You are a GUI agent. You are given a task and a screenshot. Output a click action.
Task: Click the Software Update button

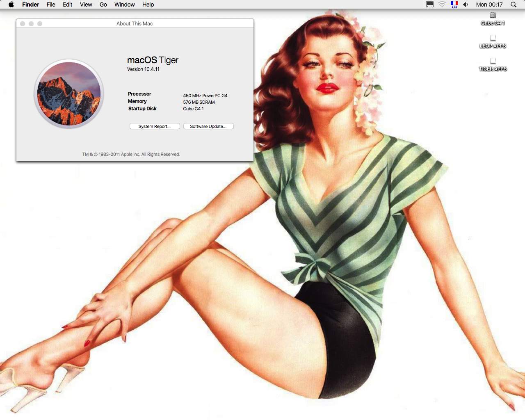[x=208, y=126]
